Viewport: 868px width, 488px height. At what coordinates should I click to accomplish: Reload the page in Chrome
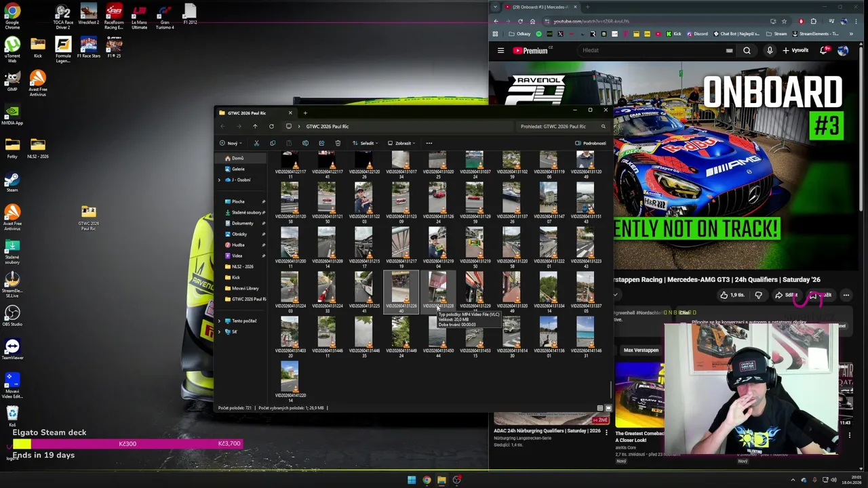pyautogui.click(x=520, y=21)
